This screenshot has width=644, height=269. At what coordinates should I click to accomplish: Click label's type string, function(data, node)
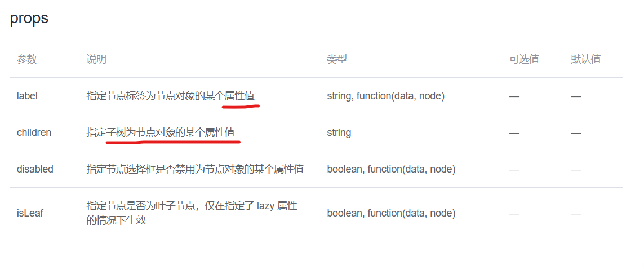coord(385,96)
